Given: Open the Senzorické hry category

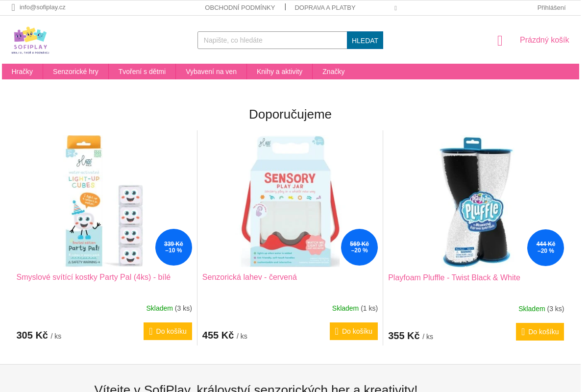Looking at the screenshot, I should (x=75, y=72).
